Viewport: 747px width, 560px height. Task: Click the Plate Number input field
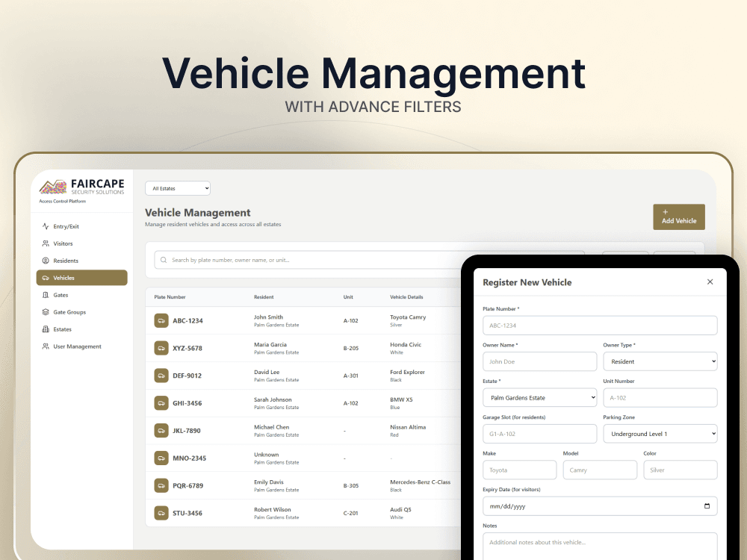pyautogui.click(x=600, y=326)
